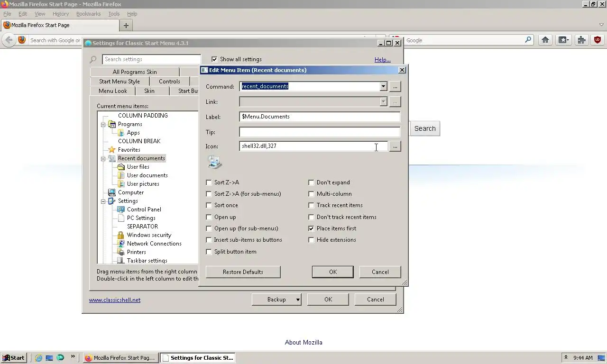Viewport: 607px width, 364px height.
Task: Cancel the Edit Menu Item dialog
Action: 380,272
